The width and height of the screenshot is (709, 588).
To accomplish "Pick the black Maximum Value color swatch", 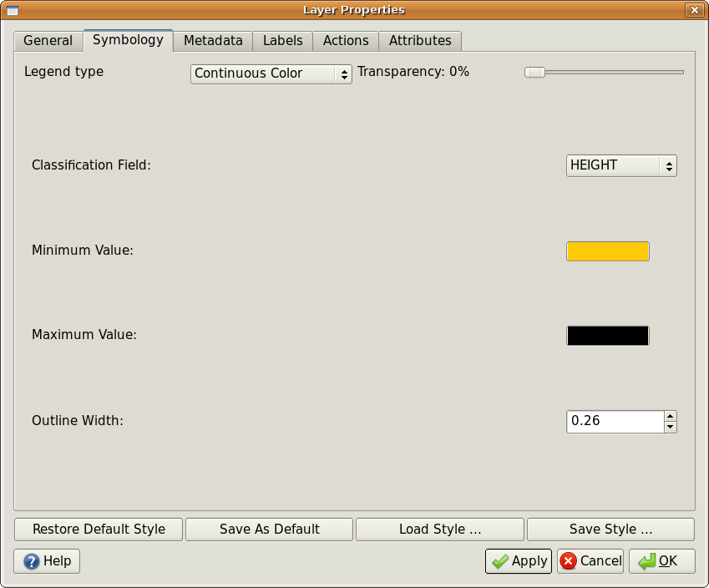I will (607, 335).
